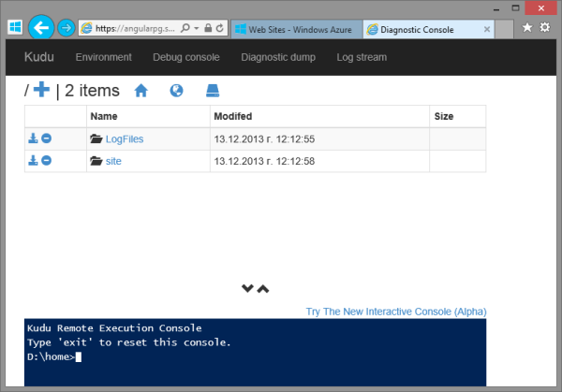Collapse console with the up chevron
562x392 pixels.
point(263,288)
